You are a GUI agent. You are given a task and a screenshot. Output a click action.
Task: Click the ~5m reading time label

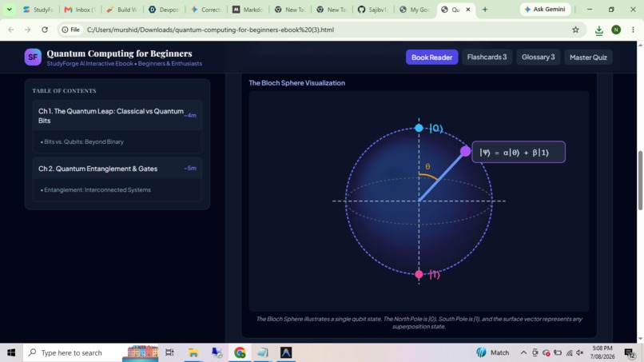(190, 168)
